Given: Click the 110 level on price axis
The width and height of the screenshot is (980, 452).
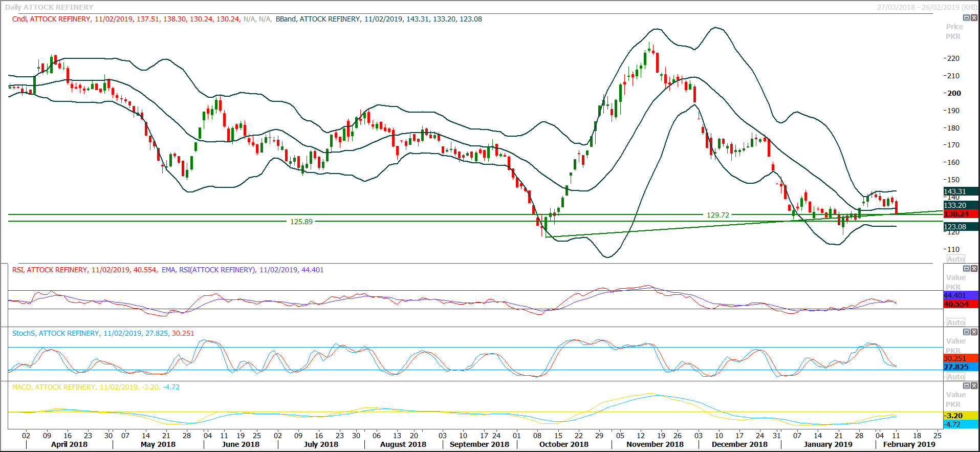Looking at the screenshot, I should pos(953,249).
